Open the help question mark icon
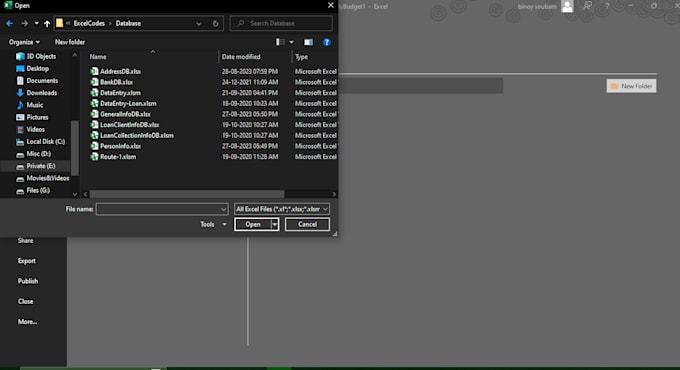The width and height of the screenshot is (680, 370). 327,42
